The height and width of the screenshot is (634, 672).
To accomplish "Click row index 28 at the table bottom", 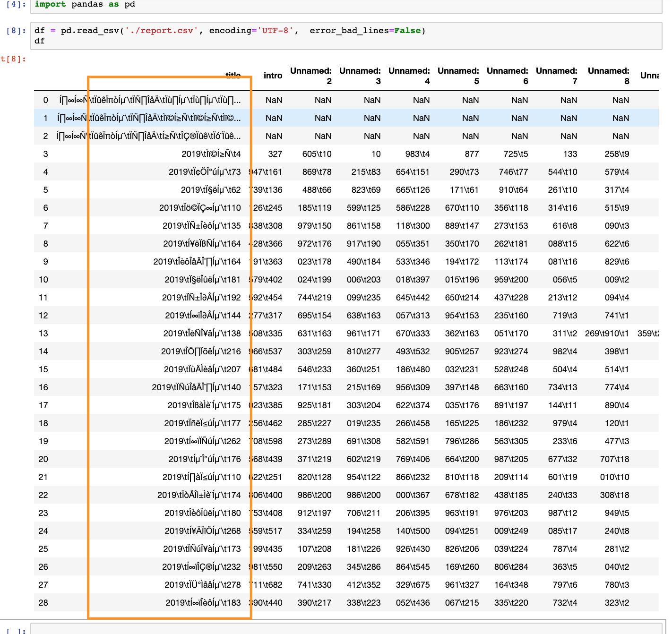I will [x=43, y=603].
